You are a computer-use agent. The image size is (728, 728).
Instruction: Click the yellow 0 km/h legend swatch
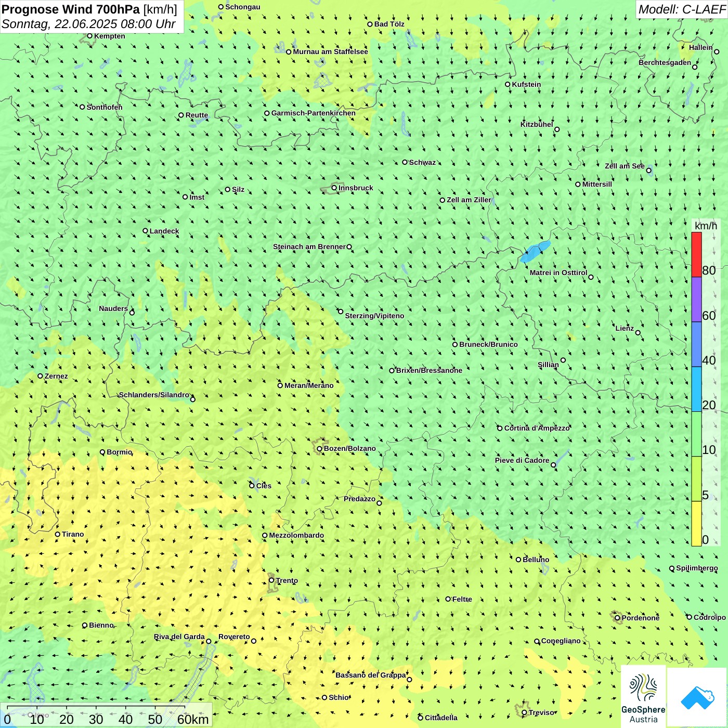[x=696, y=524]
